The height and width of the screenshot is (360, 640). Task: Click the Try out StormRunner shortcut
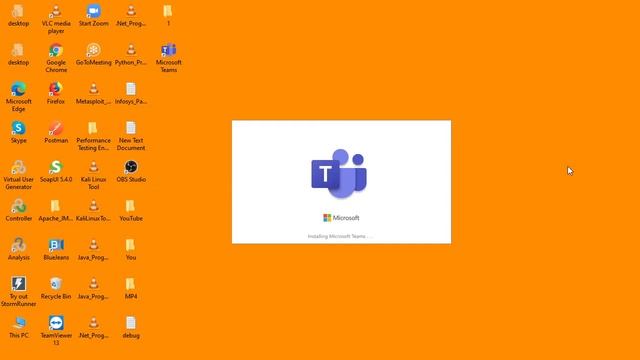click(18, 291)
